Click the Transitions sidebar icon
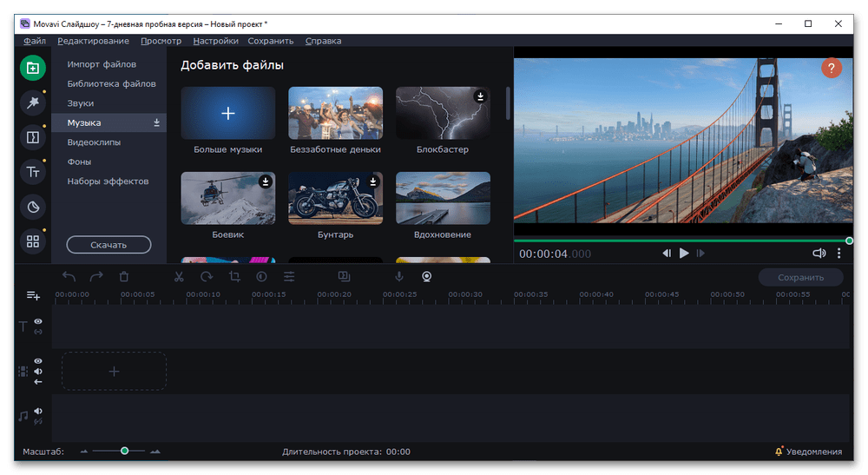Screen dimensions: 868x475 tap(33, 137)
